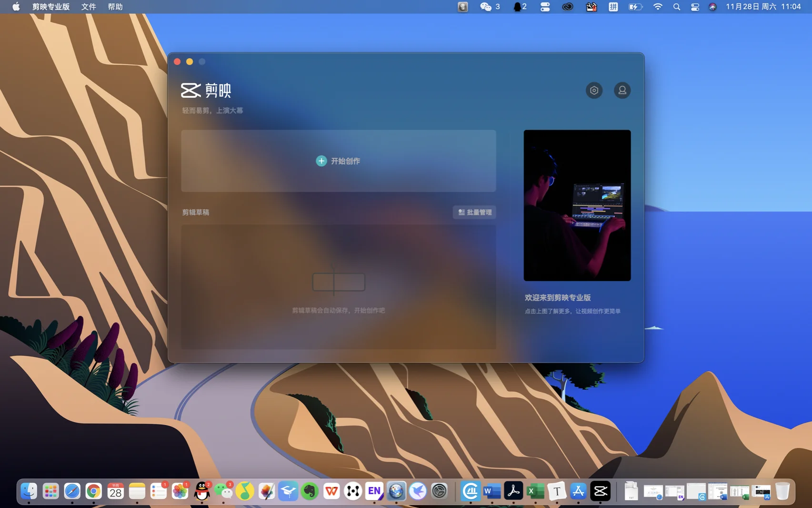Open the 剪映 settings hexagon icon
812x508 pixels.
coord(594,91)
